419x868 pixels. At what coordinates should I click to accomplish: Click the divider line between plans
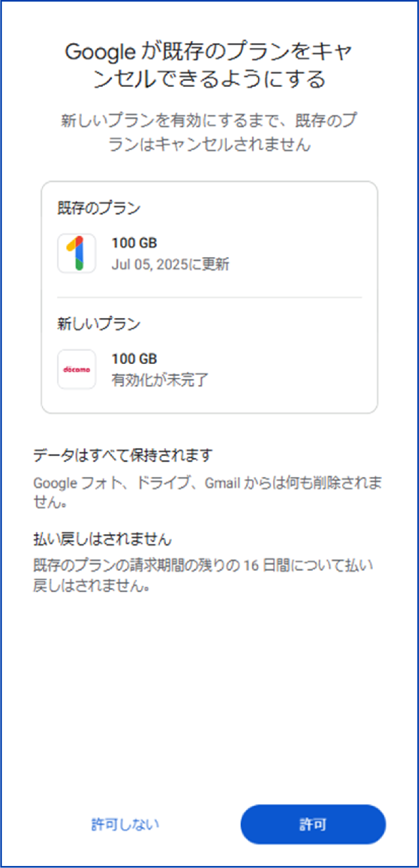[x=209, y=297]
